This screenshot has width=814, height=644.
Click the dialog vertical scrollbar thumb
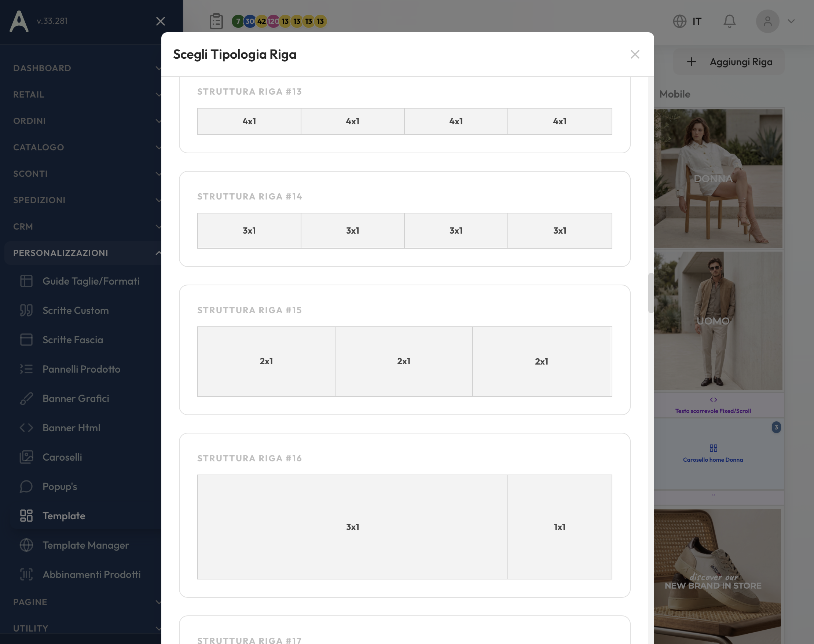(651, 293)
